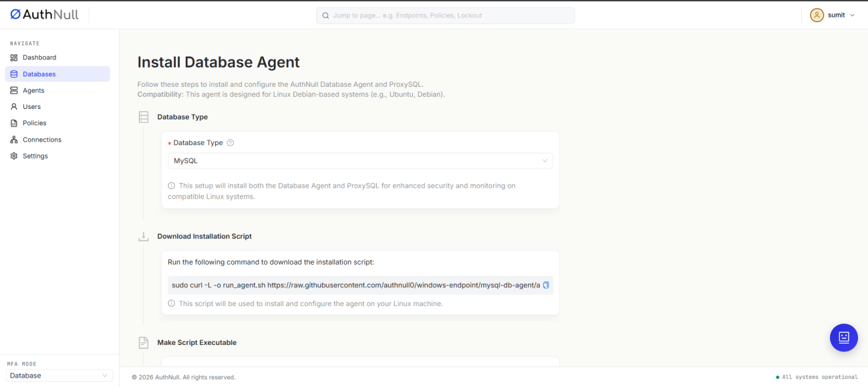Click the info icon beside ProxySQL note
868x387 pixels.
[172, 186]
